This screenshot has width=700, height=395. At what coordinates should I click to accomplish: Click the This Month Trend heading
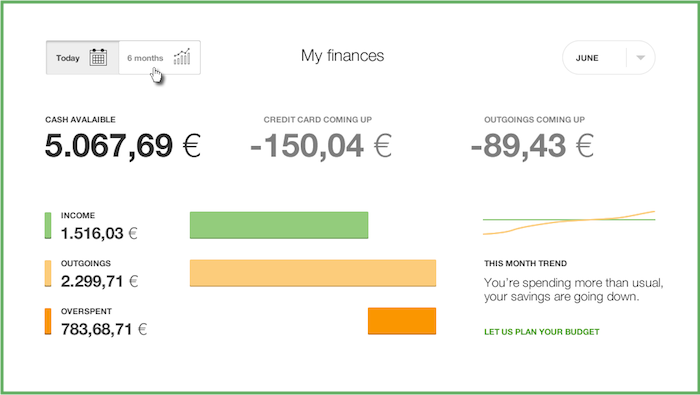click(x=525, y=263)
